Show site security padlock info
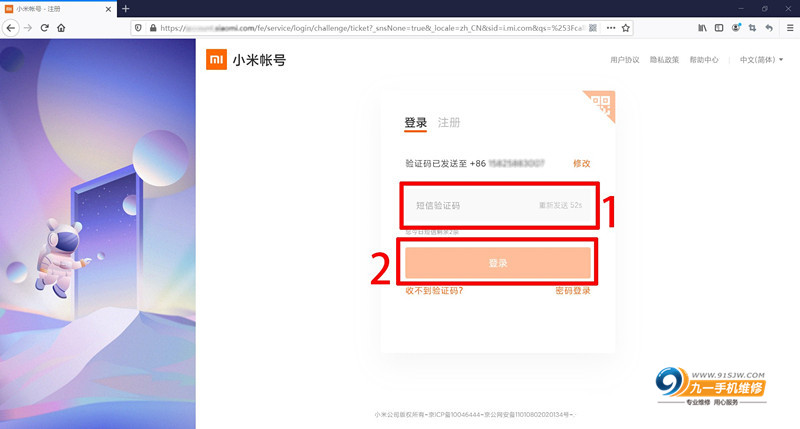 (x=153, y=28)
